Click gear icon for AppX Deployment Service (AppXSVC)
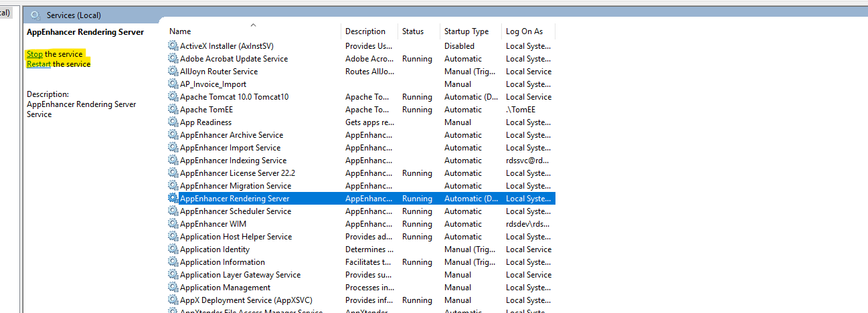Screen dimensions: 868x313 (x=173, y=300)
